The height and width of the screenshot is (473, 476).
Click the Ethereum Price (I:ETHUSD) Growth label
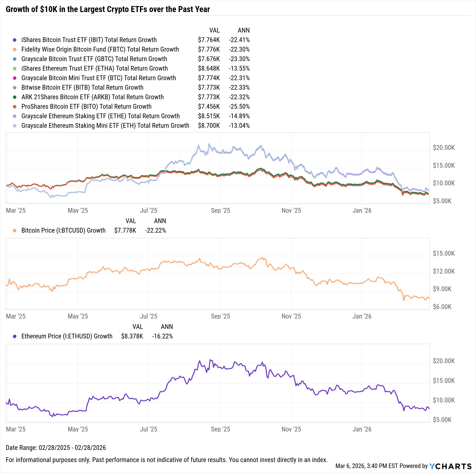click(67, 336)
